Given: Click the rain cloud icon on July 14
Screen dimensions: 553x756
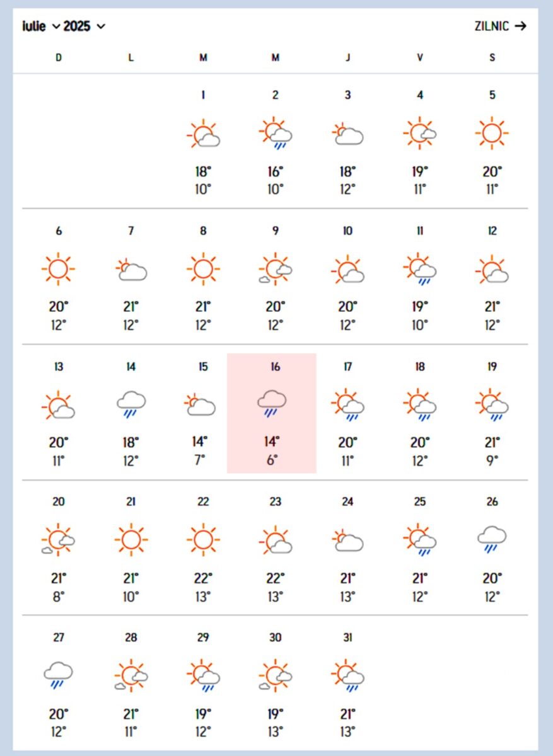Looking at the screenshot, I should pyautogui.click(x=131, y=402).
